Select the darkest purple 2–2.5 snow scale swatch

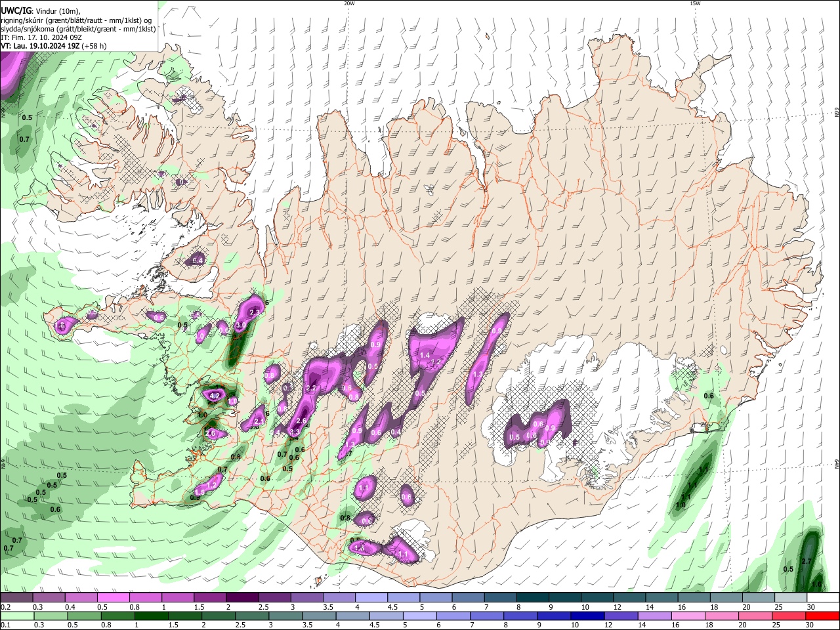tap(242, 597)
